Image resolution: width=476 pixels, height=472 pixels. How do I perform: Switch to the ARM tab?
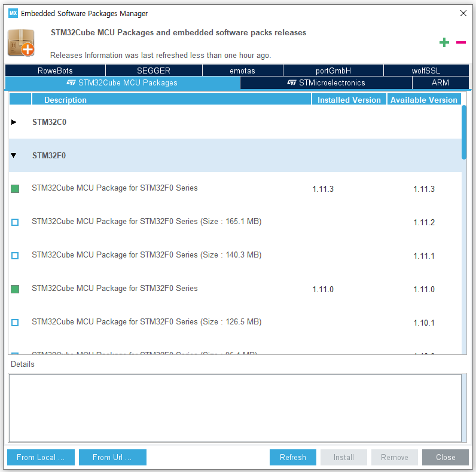point(440,82)
